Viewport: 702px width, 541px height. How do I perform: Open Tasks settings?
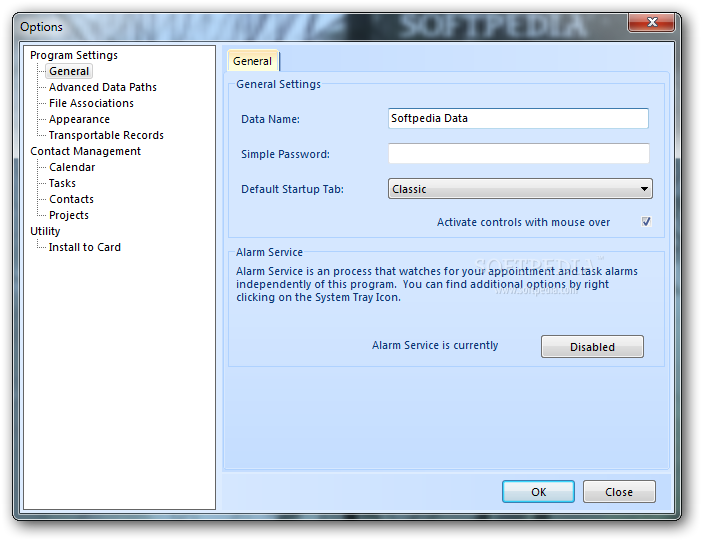click(62, 183)
